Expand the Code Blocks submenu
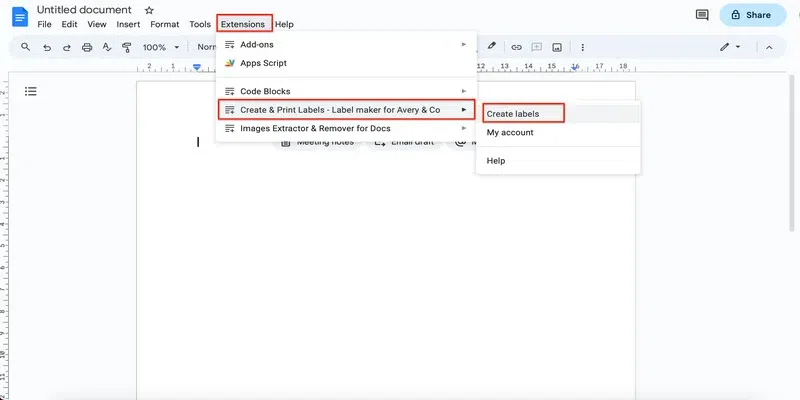This screenshot has width=800, height=400. coord(346,91)
